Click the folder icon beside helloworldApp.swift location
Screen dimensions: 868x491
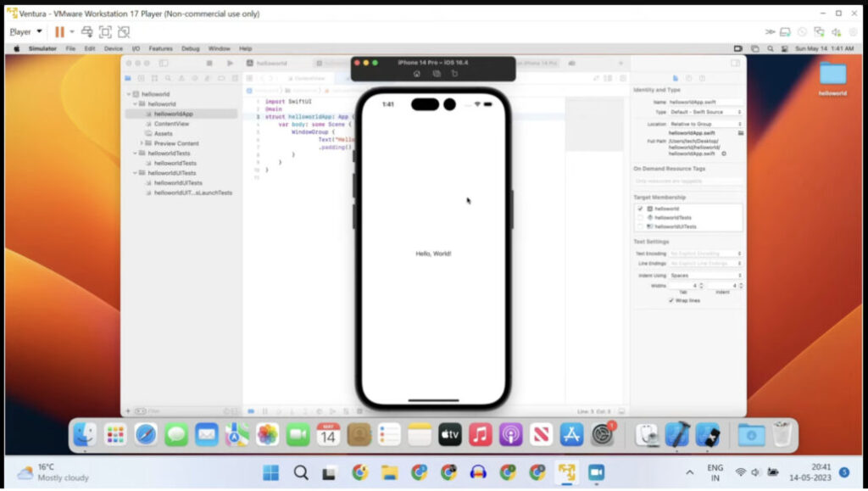point(741,133)
